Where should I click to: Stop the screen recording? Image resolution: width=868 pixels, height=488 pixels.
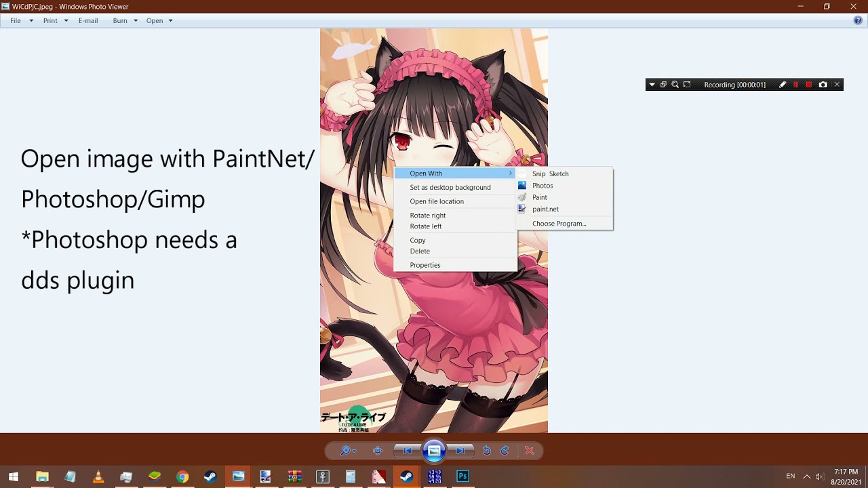pos(808,85)
